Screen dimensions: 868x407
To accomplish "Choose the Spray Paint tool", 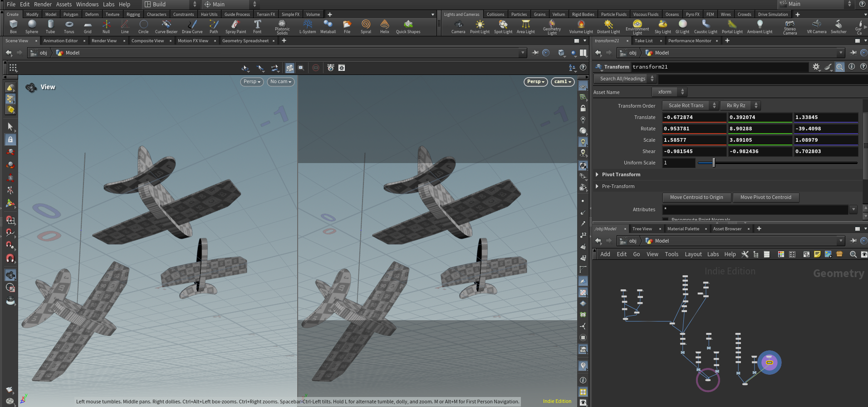I will [x=235, y=27].
